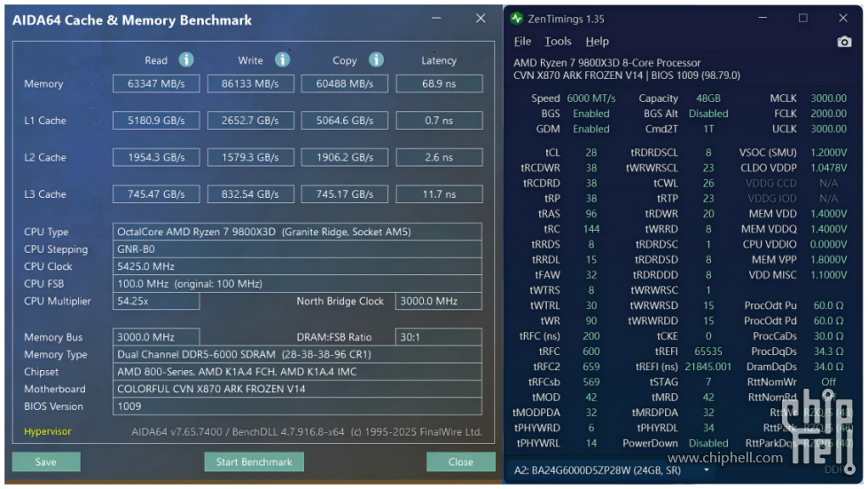This screenshot has width=868, height=489.
Task: Select L1 Cache Read 5180.9 GB/s field
Action: (x=156, y=120)
